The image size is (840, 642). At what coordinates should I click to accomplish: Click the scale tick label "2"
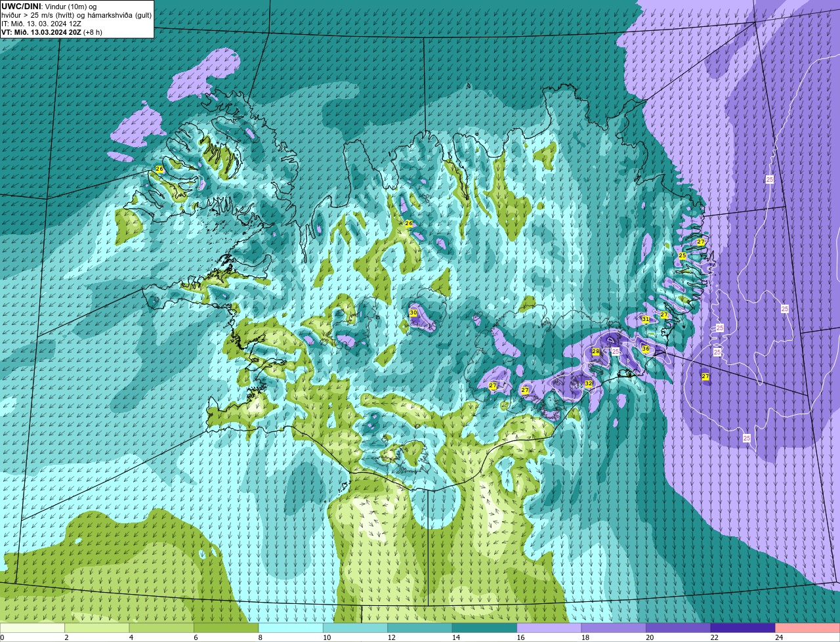(66, 637)
